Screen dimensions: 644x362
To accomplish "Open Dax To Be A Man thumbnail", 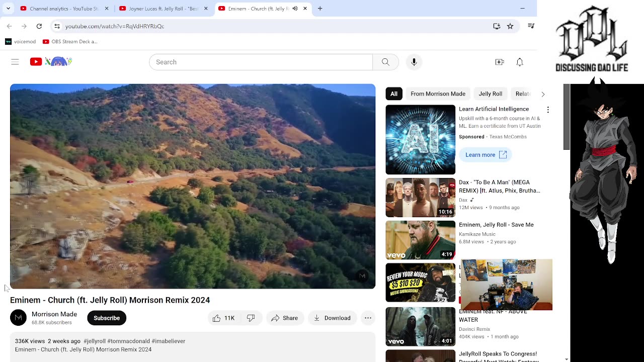I will [420, 198].
